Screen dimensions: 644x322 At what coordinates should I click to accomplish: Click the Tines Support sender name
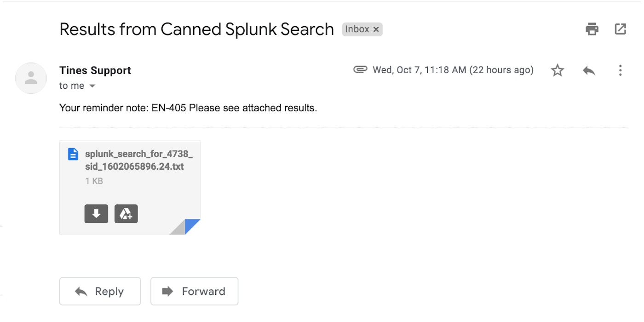(x=95, y=70)
